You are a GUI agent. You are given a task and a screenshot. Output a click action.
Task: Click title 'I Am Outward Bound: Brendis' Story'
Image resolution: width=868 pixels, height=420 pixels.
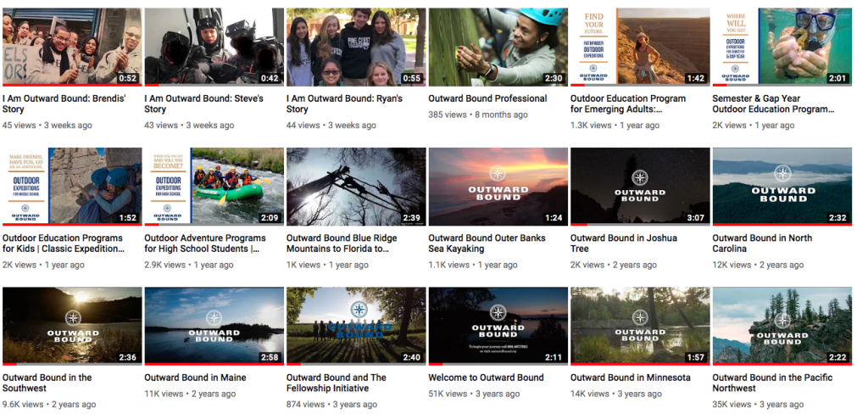click(x=64, y=104)
